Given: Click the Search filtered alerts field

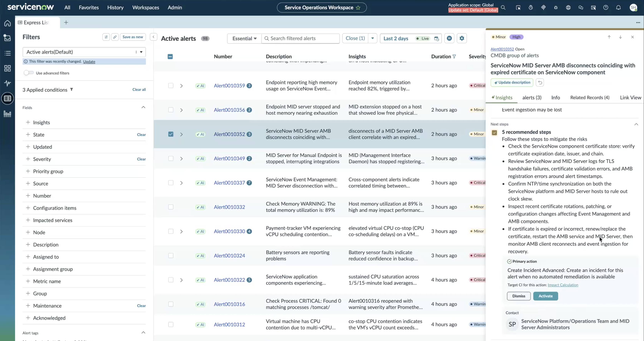Looking at the screenshot, I should coord(300,38).
